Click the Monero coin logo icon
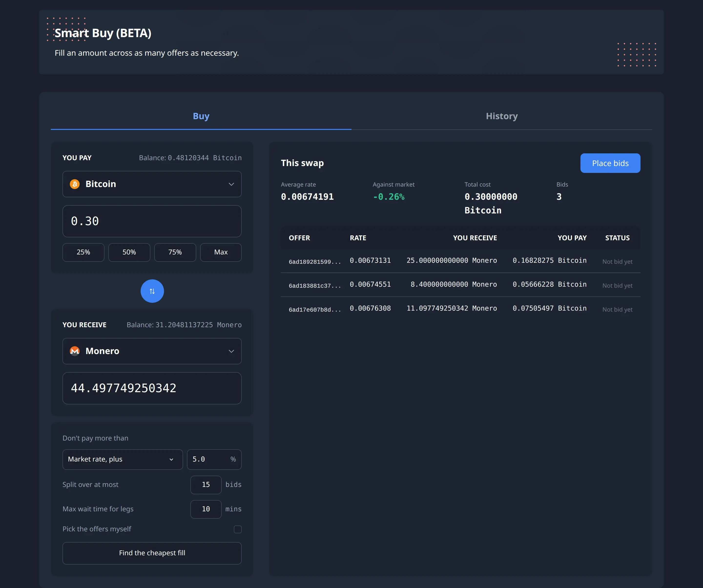703x588 pixels. (x=75, y=351)
